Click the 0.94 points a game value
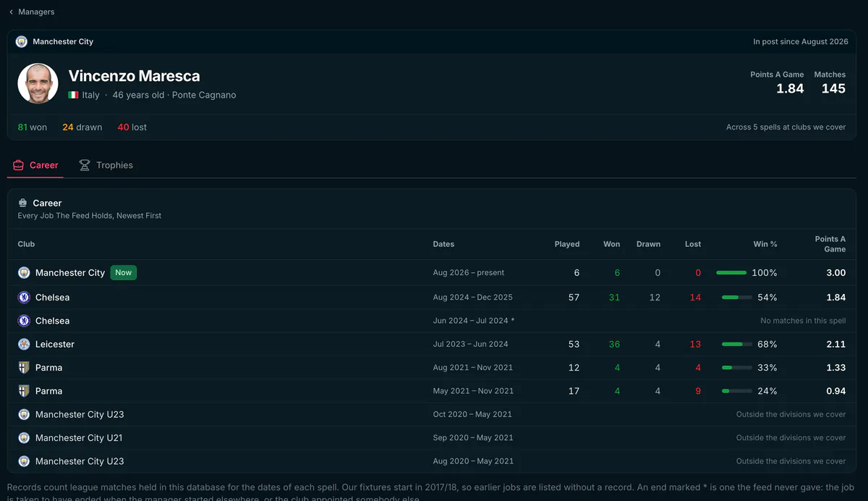The image size is (868, 501). click(836, 391)
